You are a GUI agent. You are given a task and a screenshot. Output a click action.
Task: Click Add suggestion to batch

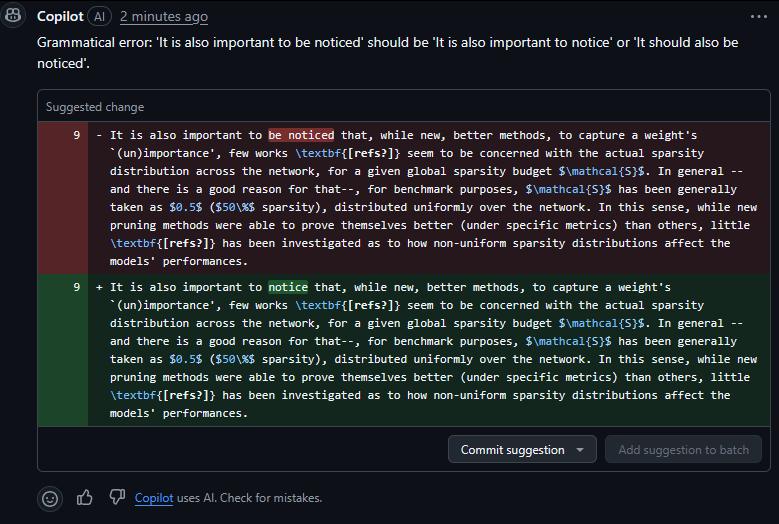click(x=683, y=449)
